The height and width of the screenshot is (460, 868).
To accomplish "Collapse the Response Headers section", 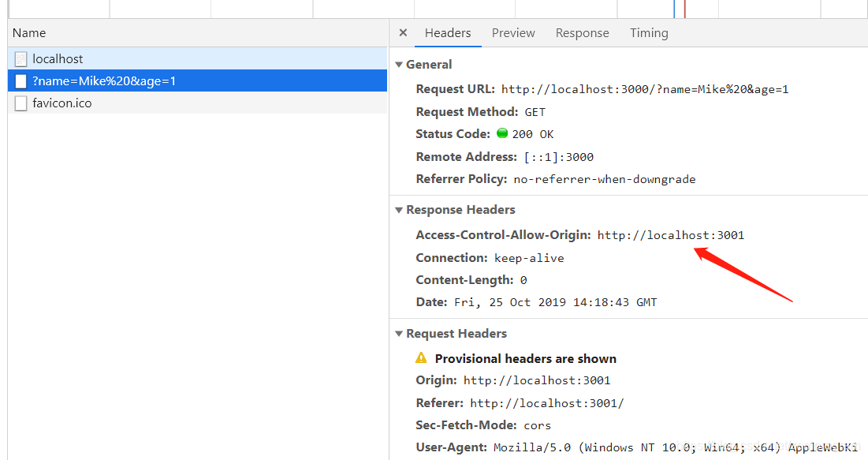I will tap(399, 210).
